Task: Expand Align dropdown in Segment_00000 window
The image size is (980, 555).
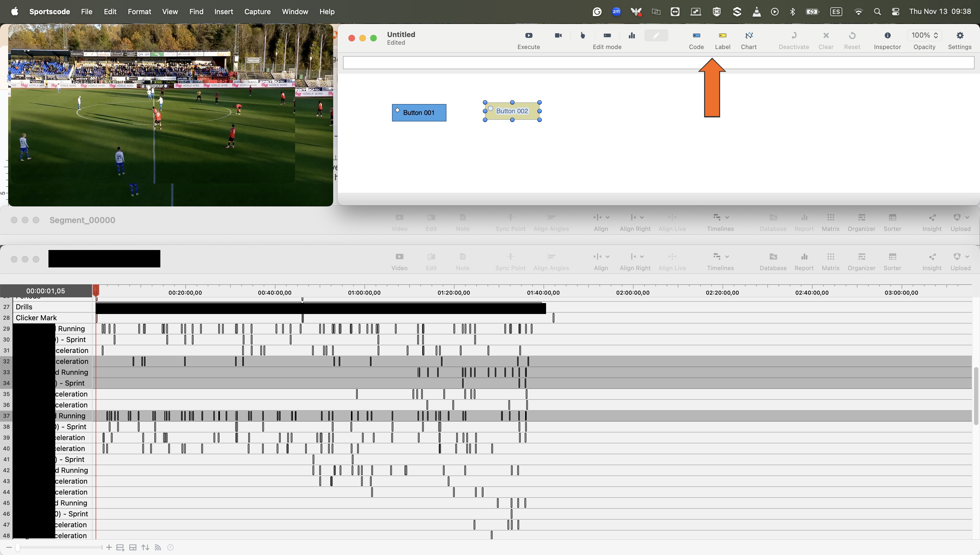Action: coord(608,217)
